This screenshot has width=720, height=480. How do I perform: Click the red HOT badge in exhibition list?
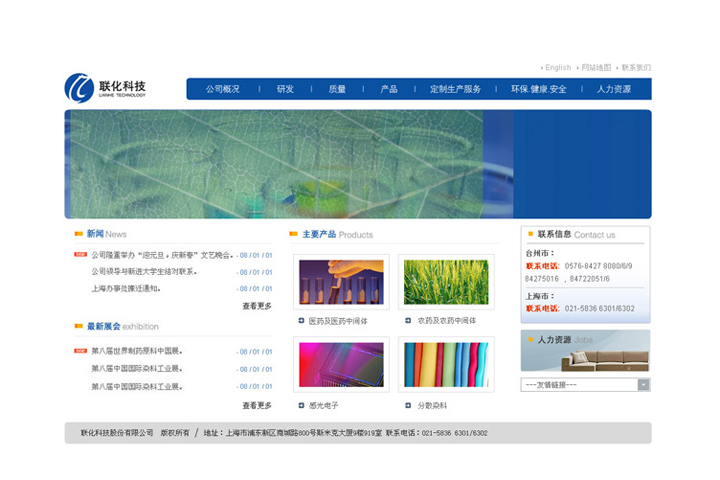click(x=80, y=351)
